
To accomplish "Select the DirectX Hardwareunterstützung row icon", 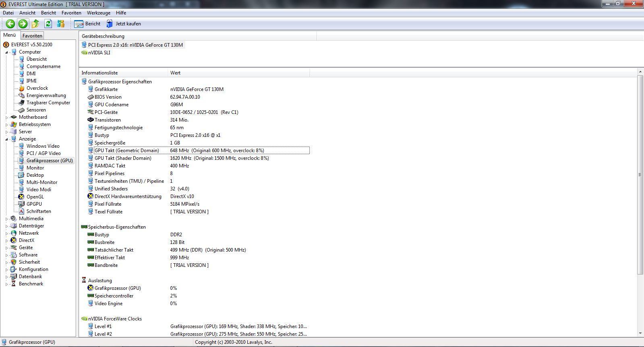I will [x=90, y=196].
